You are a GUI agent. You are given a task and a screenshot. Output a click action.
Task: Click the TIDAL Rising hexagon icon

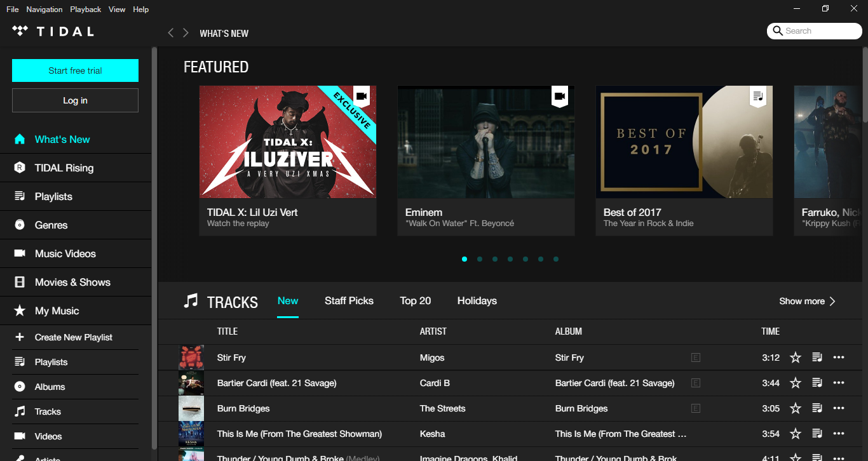(x=20, y=168)
